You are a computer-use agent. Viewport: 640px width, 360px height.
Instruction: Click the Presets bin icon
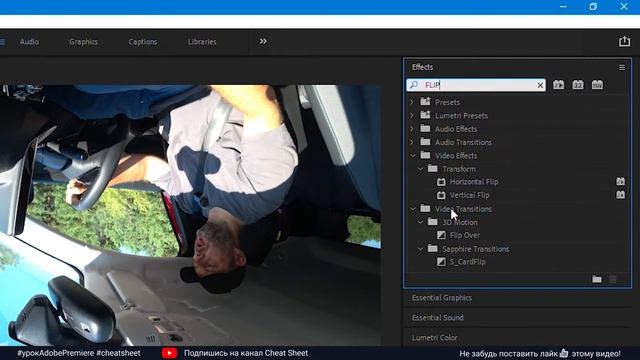(x=425, y=101)
